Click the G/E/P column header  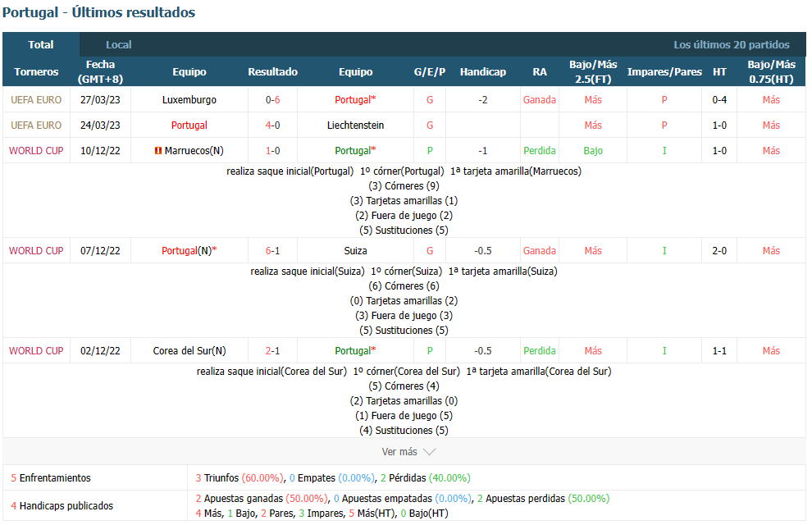coord(430,71)
